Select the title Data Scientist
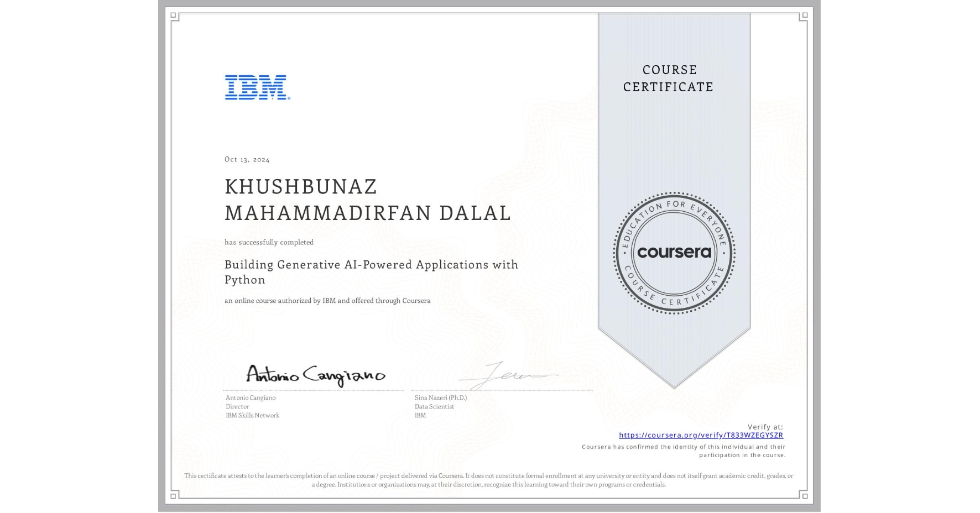 pyautogui.click(x=434, y=406)
